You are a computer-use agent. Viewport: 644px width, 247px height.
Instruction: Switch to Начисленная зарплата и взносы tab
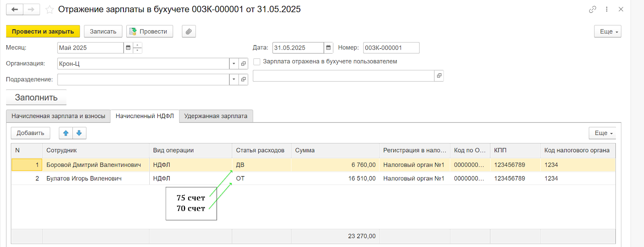click(x=58, y=116)
